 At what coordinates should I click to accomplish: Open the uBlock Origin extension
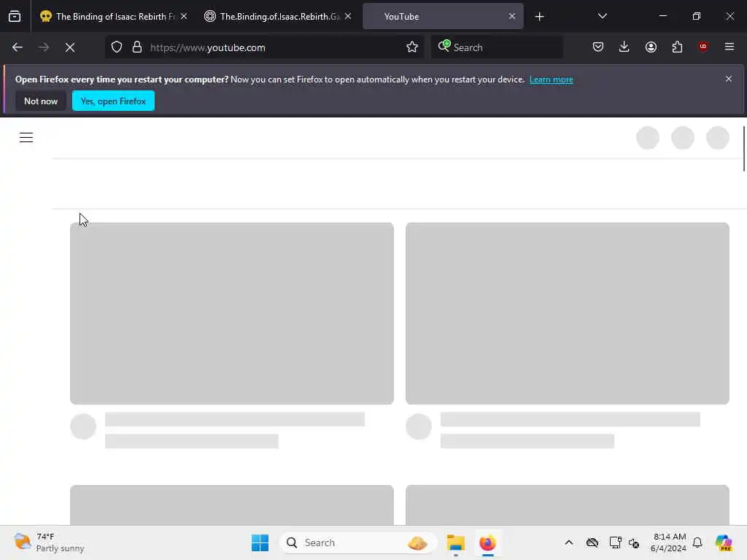pyautogui.click(x=703, y=47)
